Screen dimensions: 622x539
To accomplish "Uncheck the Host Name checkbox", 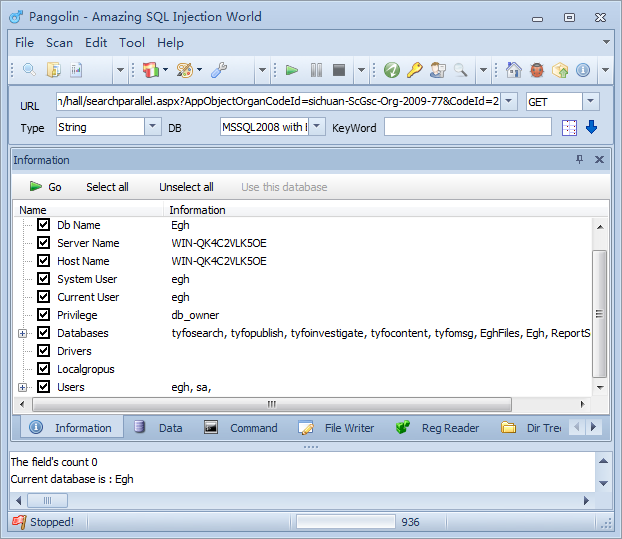I will point(43,261).
